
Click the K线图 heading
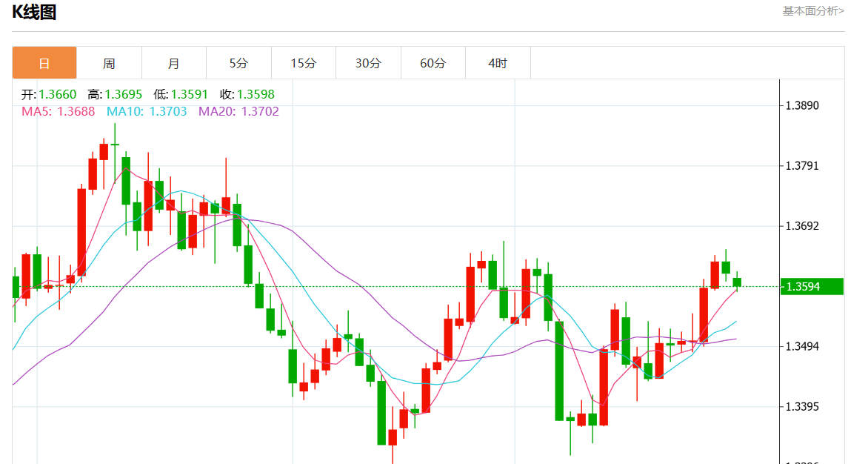click(x=34, y=12)
